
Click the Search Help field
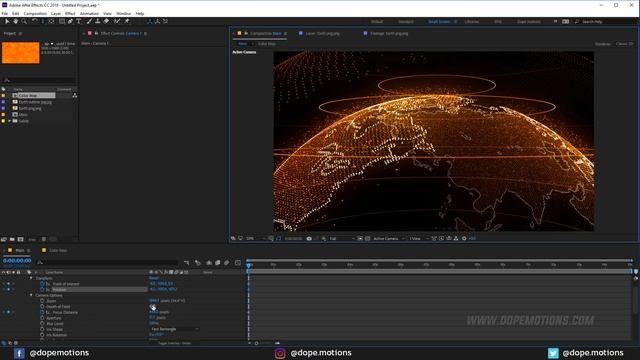coord(604,21)
